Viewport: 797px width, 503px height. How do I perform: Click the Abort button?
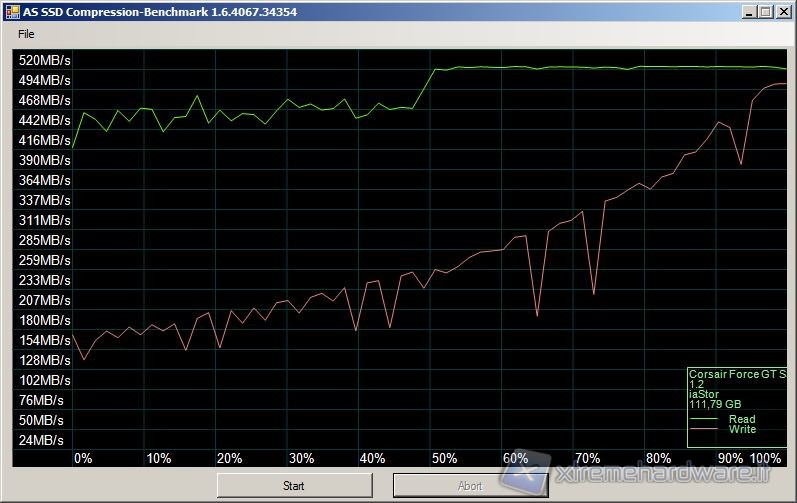469,486
